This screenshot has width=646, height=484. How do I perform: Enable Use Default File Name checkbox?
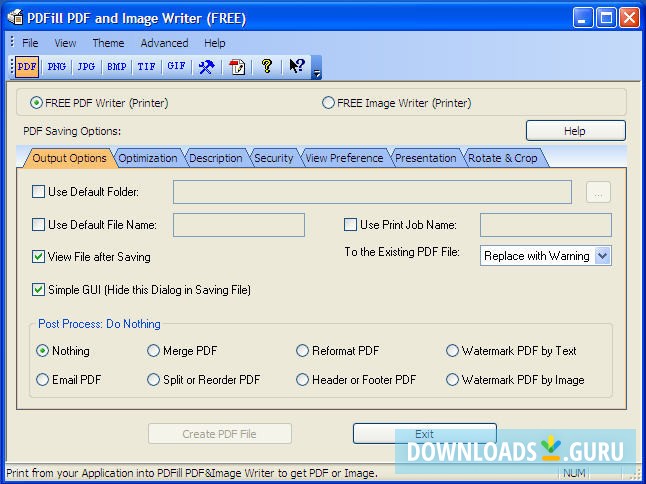[x=38, y=224]
